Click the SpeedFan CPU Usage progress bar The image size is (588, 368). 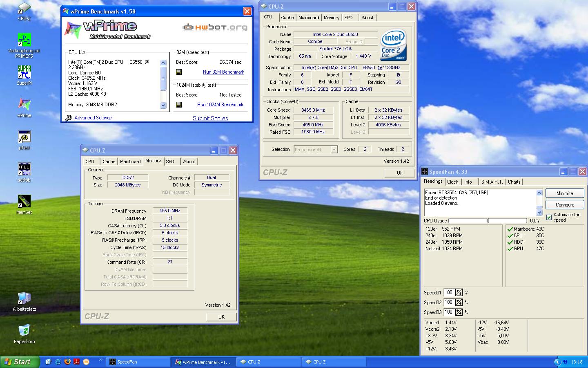[488, 220]
